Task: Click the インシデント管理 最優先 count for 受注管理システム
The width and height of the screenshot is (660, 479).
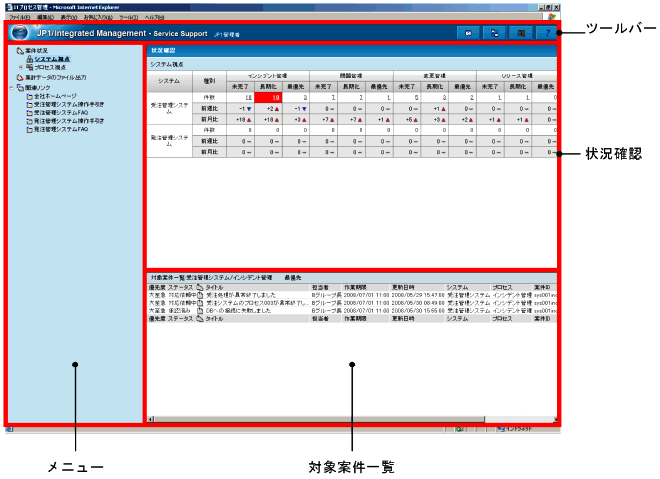Action: point(295,98)
